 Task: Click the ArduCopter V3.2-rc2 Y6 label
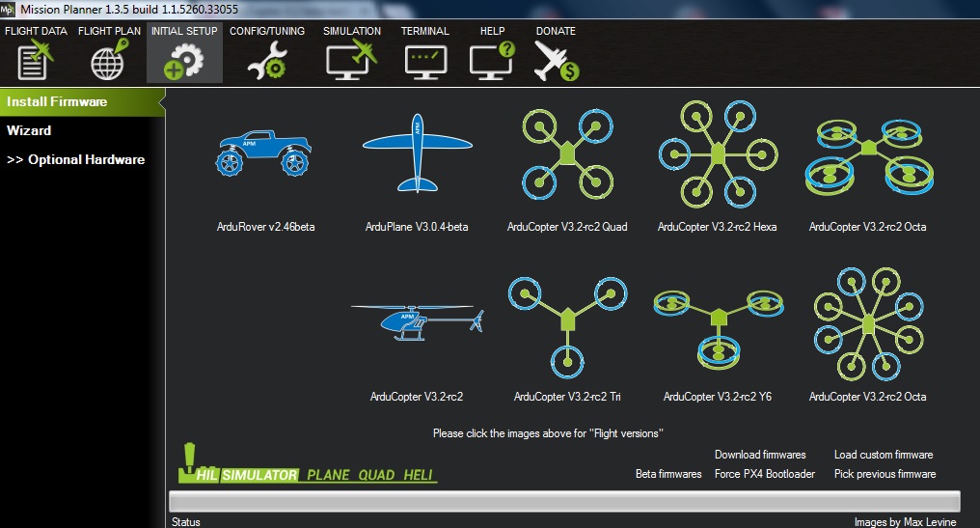pyautogui.click(x=717, y=397)
